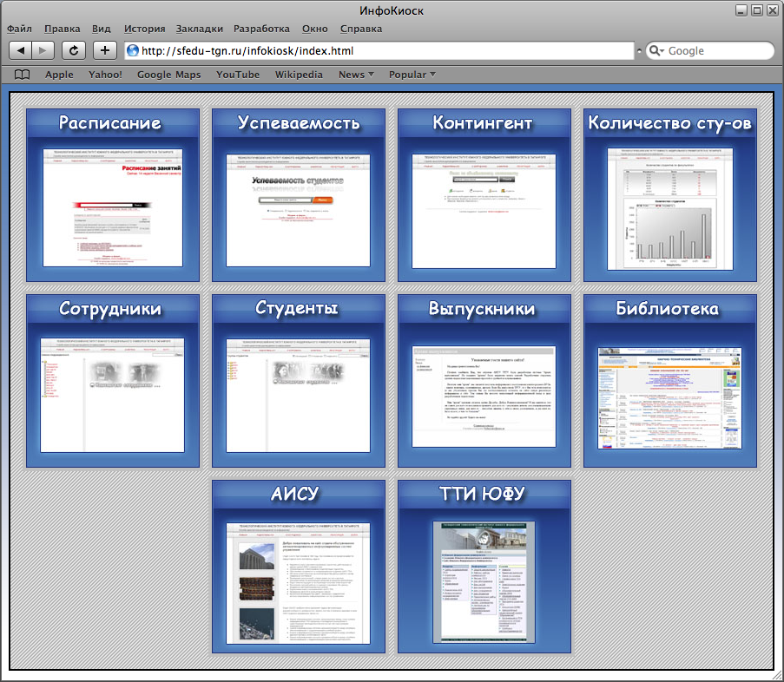Click the magnifier icon in search field
The height and width of the screenshot is (682, 784).
pos(656,50)
